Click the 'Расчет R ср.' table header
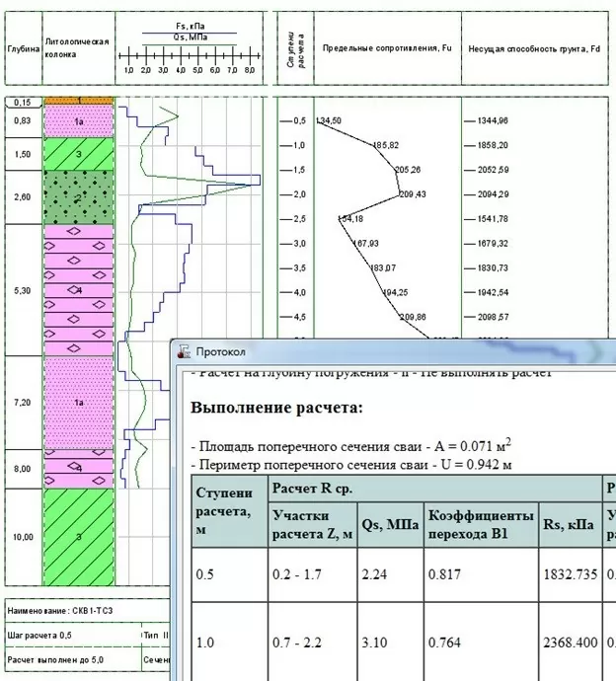The image size is (616, 681). [435, 489]
